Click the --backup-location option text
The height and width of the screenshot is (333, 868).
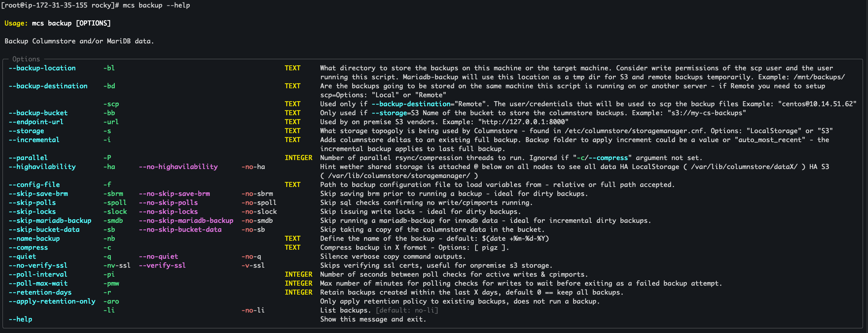click(42, 68)
